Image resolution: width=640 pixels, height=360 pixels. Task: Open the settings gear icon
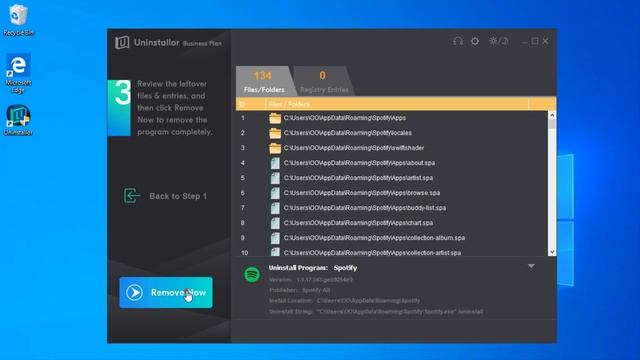pyautogui.click(x=475, y=41)
